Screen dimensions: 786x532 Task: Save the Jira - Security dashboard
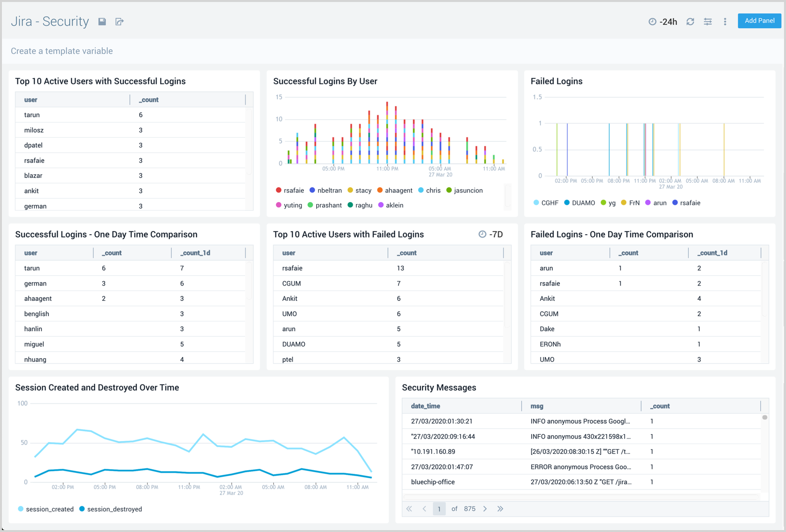102,22
